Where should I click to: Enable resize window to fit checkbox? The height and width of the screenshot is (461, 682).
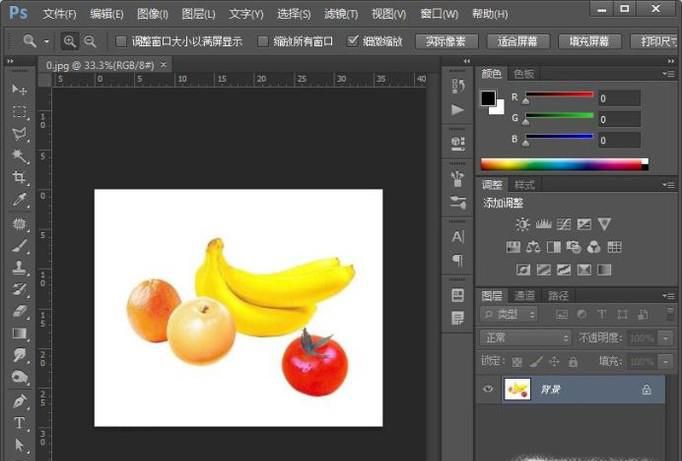click(x=121, y=41)
